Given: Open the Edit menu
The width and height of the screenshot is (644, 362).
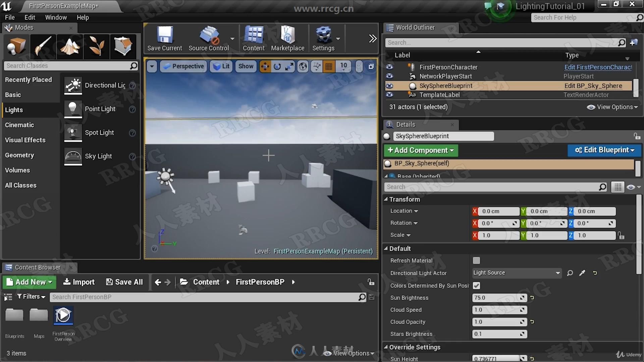Looking at the screenshot, I should click(x=30, y=17).
